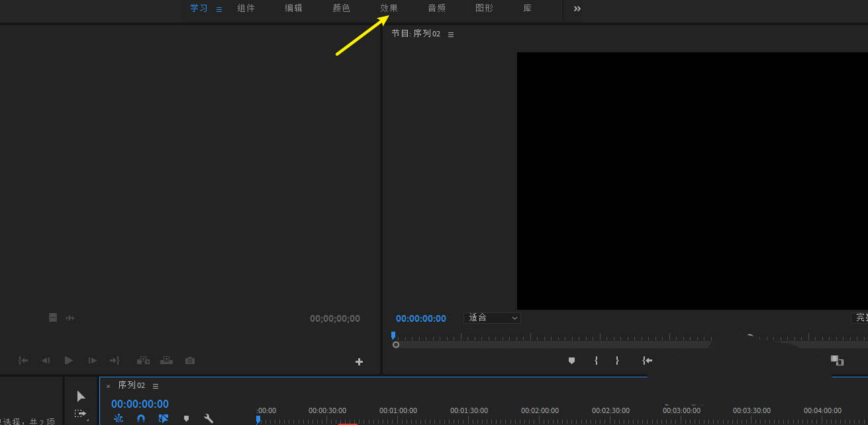Switch to the 音频 workspace tab
868x425 pixels.
pos(437,9)
